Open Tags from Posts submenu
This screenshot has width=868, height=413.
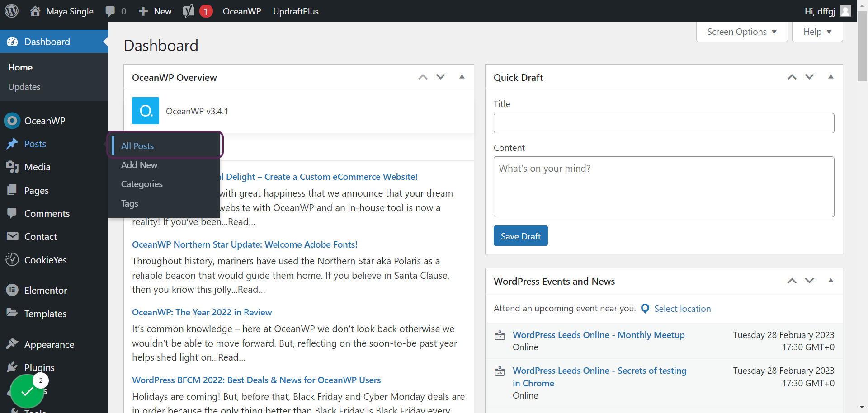pos(129,203)
